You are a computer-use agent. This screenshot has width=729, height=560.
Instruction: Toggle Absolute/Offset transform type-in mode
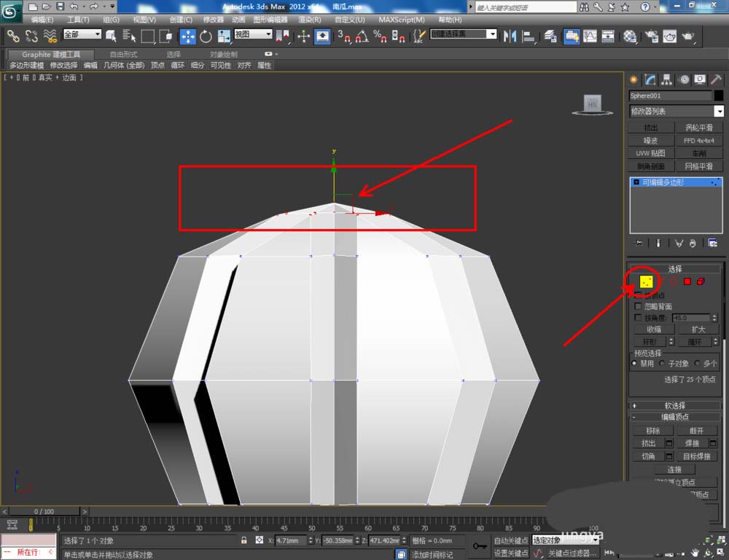point(260,540)
